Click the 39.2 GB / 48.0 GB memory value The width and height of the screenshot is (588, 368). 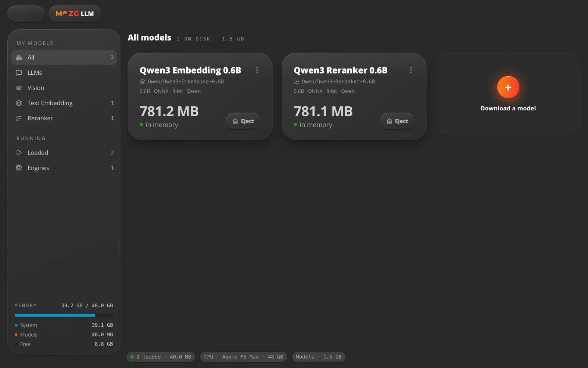[87, 305]
